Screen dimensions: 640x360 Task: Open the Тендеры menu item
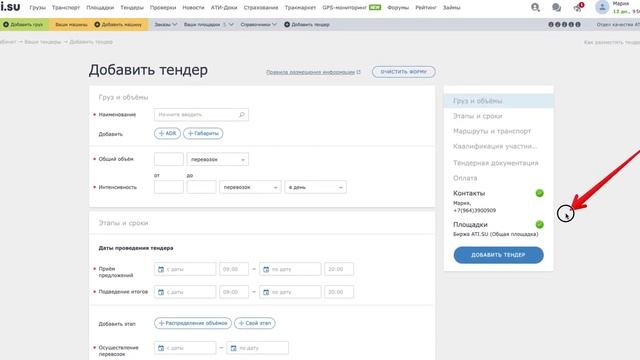[x=132, y=7]
